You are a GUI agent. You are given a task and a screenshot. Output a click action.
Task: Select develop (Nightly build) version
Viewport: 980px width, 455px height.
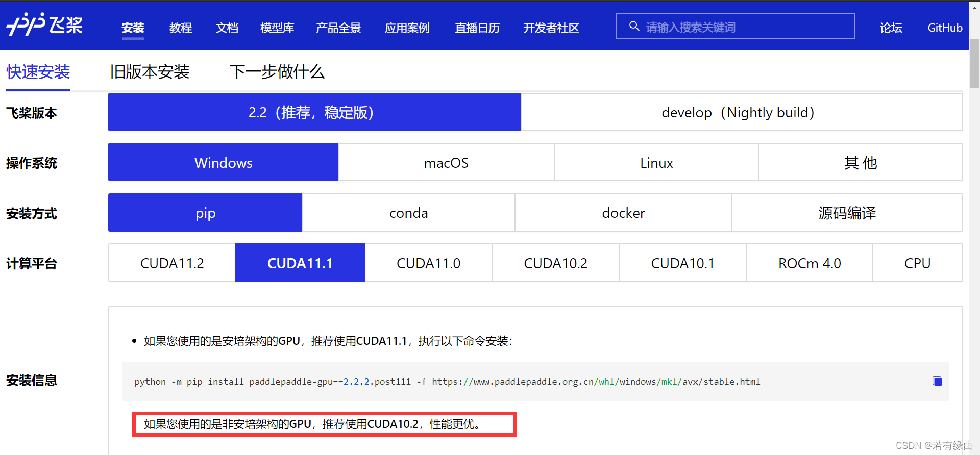(742, 112)
